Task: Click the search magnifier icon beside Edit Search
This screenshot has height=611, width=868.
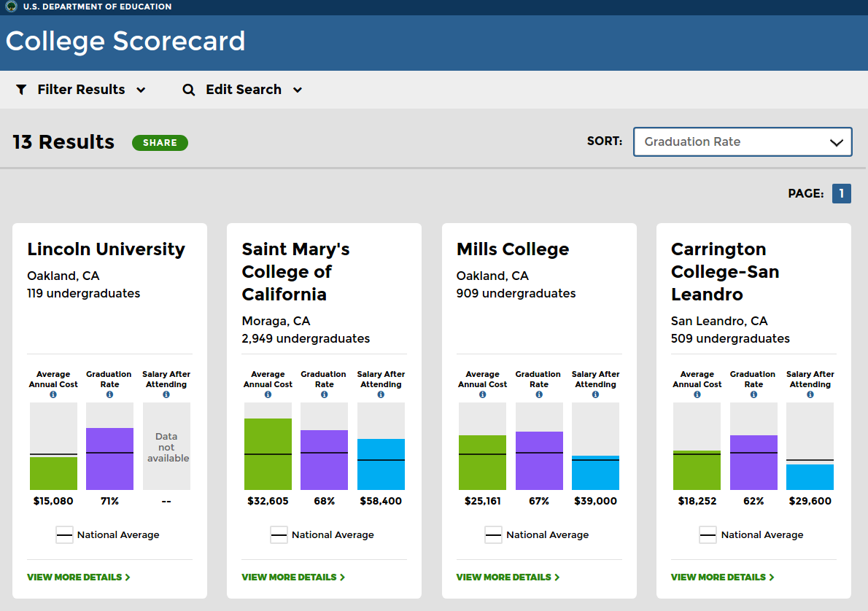Action: pyautogui.click(x=189, y=90)
